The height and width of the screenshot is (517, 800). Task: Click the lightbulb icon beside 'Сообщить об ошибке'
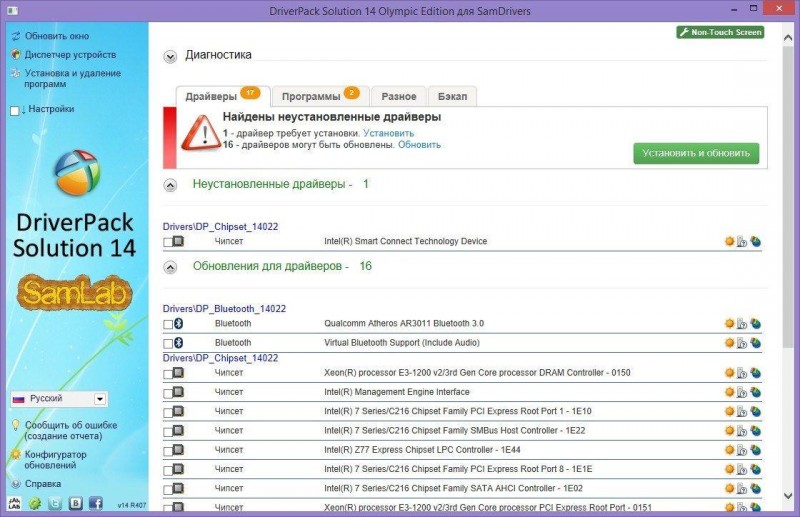pos(16,425)
